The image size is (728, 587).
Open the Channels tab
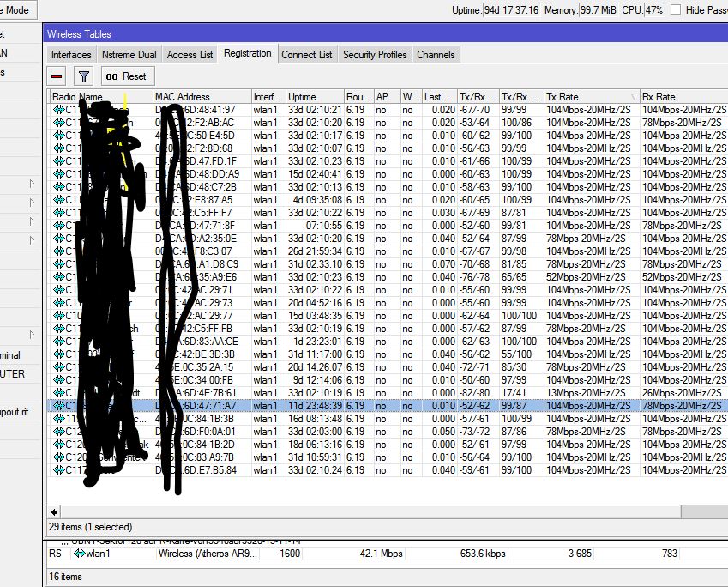(x=436, y=55)
